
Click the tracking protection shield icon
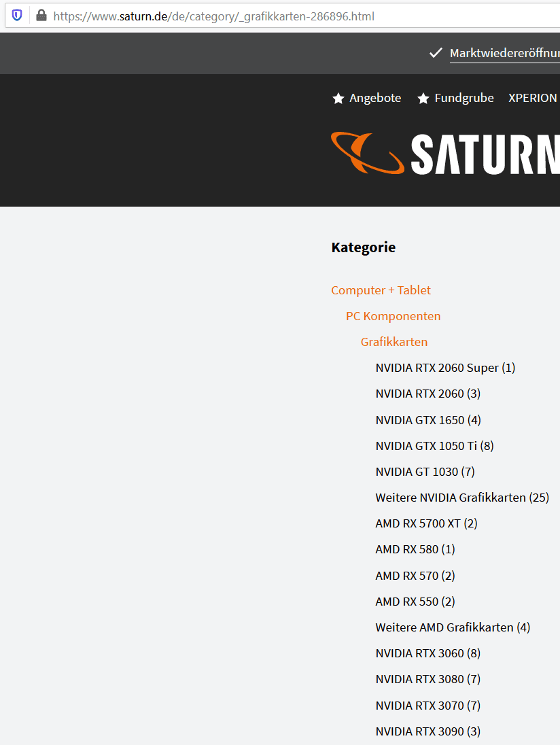17,16
